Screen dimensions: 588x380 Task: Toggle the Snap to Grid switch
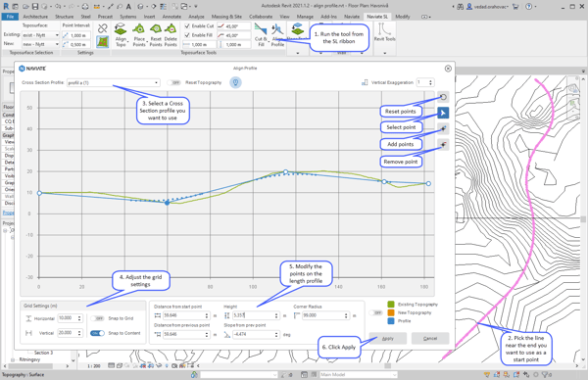click(x=97, y=318)
